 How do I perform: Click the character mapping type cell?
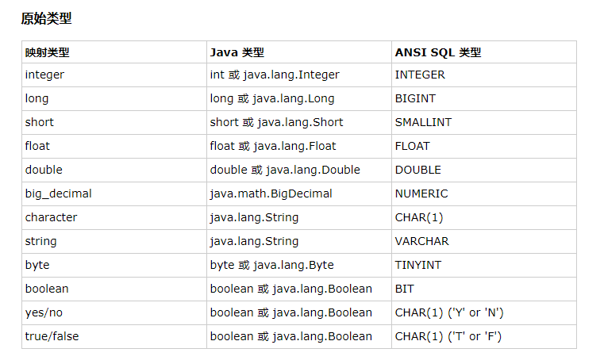pos(51,217)
